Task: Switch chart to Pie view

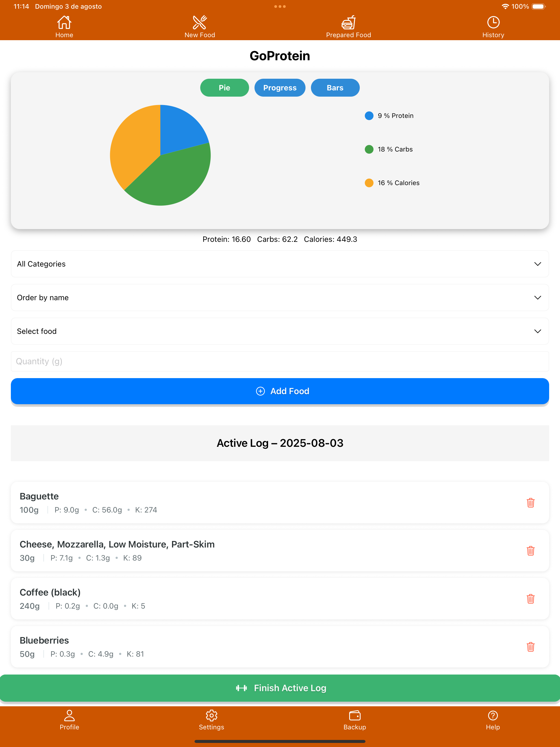Action: point(224,88)
